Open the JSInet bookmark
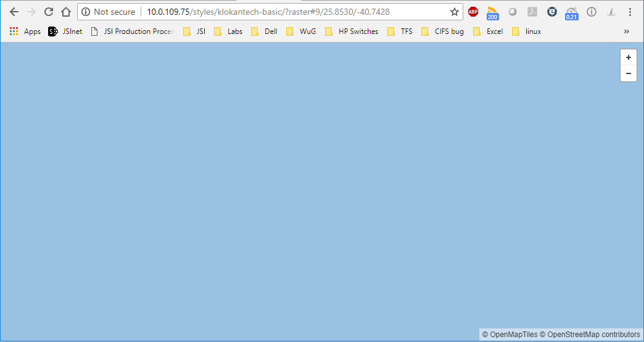This screenshot has width=644, height=342. pyautogui.click(x=65, y=31)
